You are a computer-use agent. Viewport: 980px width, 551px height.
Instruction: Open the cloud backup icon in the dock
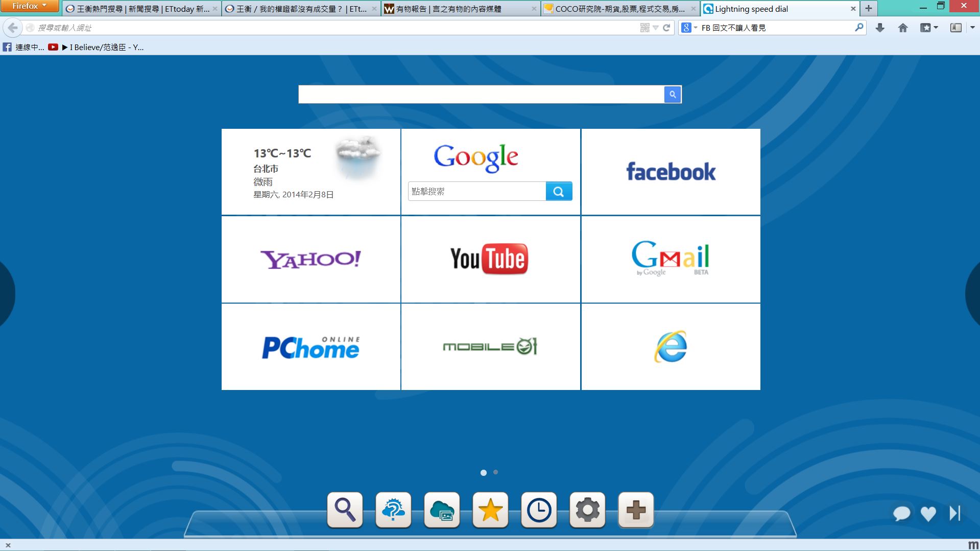(442, 510)
